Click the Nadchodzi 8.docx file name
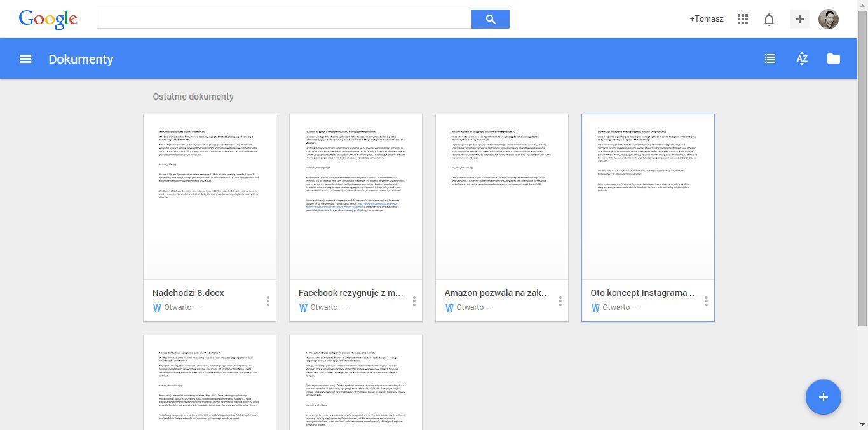 click(x=188, y=293)
